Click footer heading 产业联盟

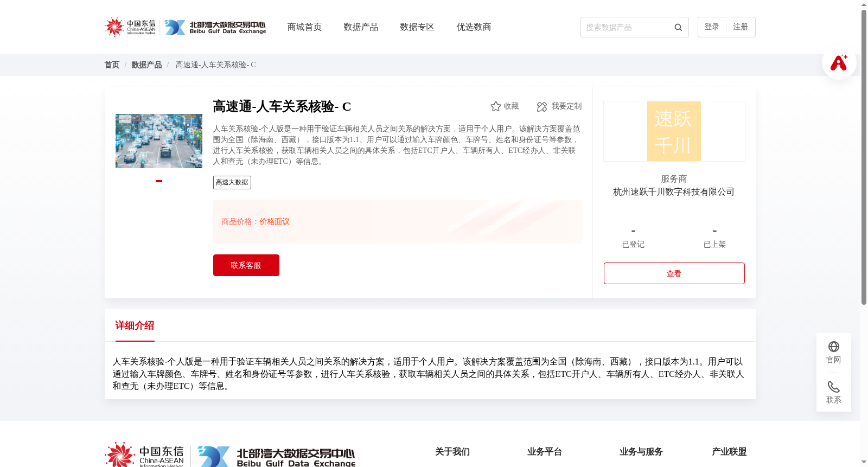point(729,452)
